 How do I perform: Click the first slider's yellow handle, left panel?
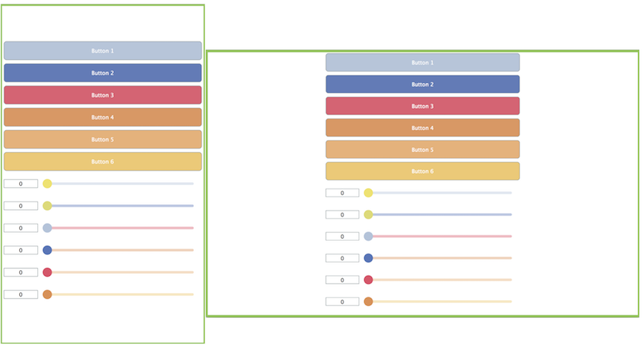(47, 184)
